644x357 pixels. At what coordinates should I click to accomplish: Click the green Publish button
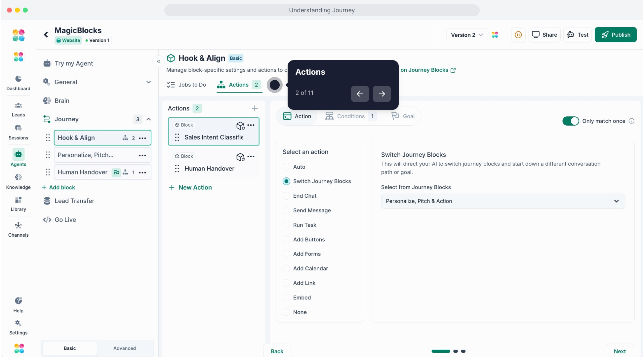click(615, 35)
